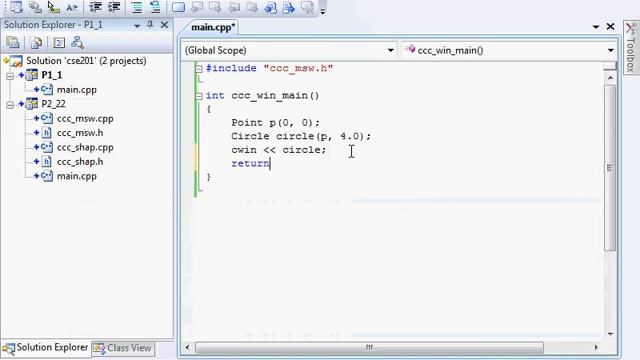Click the editor vertical scrollbar thumb
The height and width of the screenshot is (360, 640).
(x=610, y=167)
